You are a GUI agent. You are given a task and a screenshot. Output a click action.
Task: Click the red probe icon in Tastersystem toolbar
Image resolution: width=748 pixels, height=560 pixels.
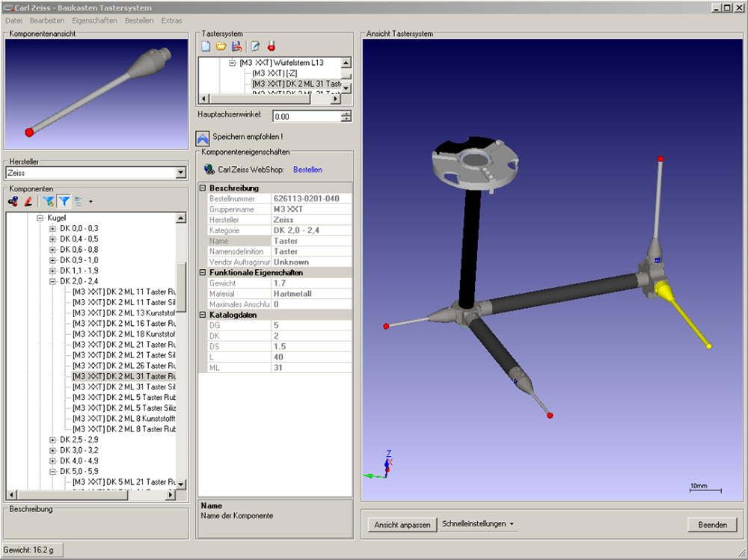pyautogui.click(x=272, y=46)
